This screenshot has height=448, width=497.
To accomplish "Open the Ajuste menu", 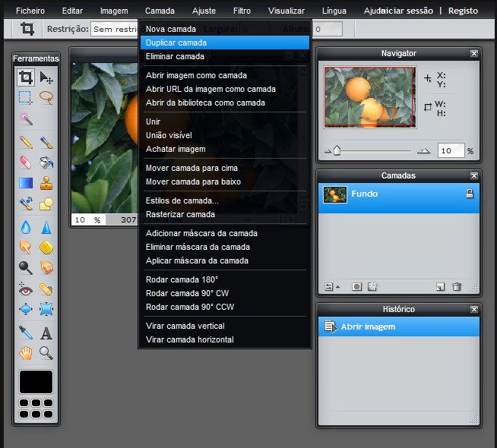I will point(204,11).
